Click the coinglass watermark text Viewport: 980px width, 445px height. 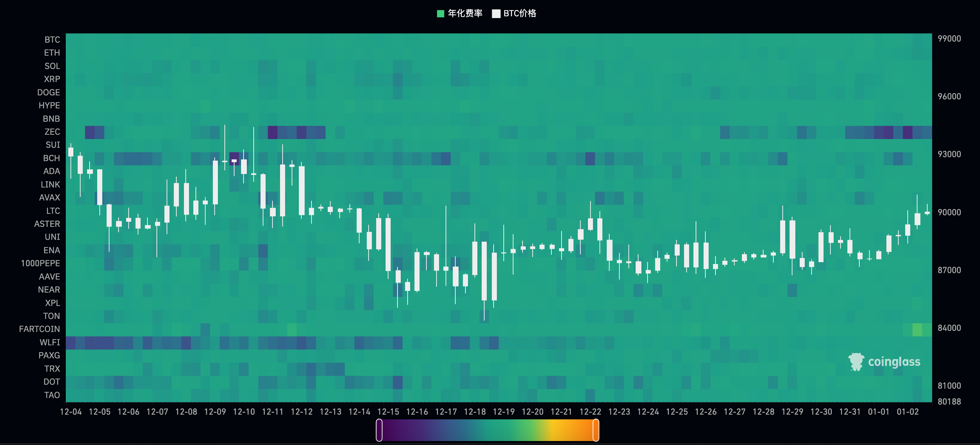894,362
